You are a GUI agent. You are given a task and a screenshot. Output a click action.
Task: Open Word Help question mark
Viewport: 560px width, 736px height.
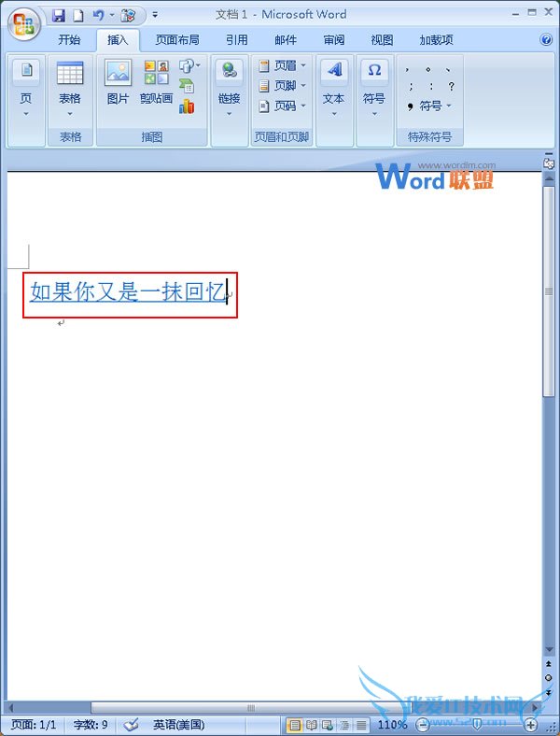click(x=546, y=39)
